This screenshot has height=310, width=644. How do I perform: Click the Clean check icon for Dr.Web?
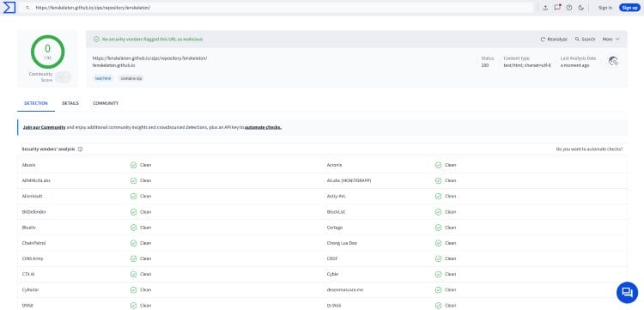[438, 306]
